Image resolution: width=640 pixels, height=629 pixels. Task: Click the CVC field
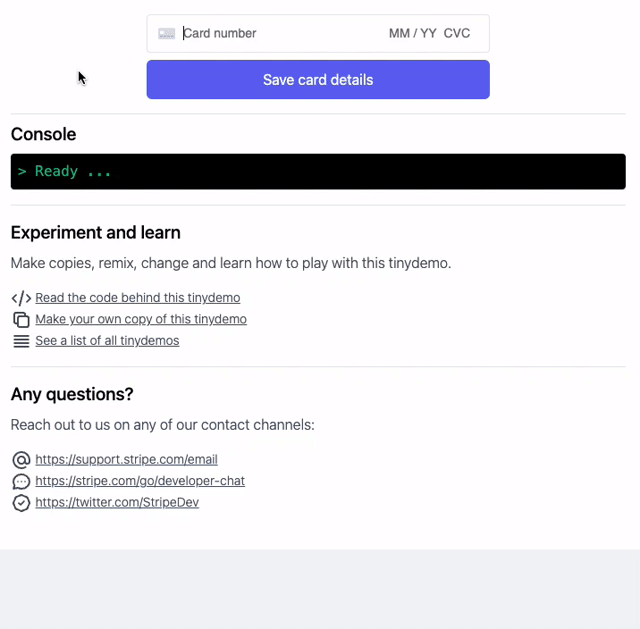point(457,33)
